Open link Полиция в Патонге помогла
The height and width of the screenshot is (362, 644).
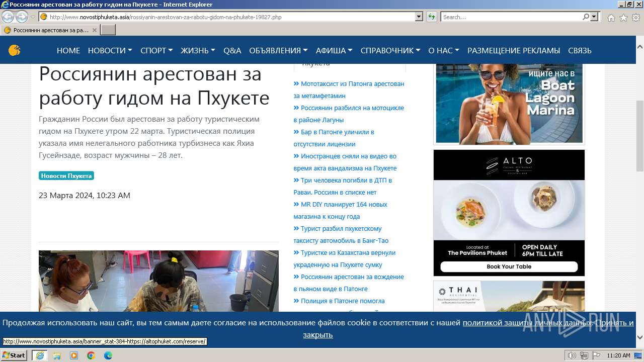339,301
